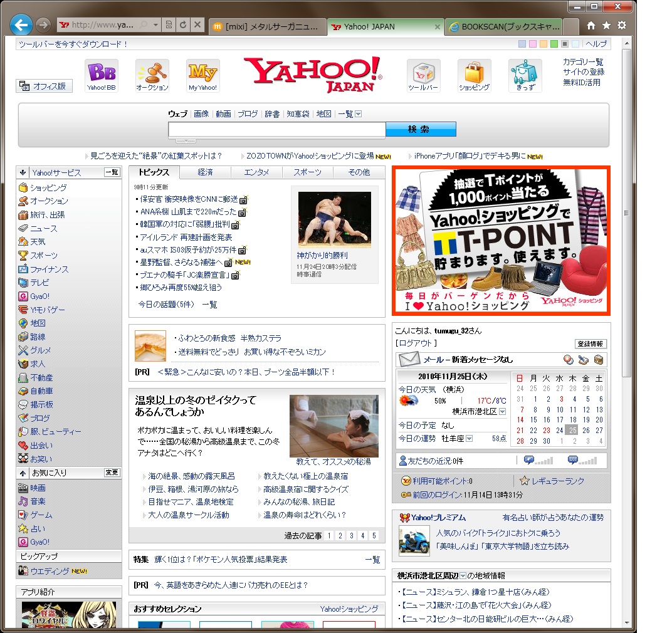Choose the pink theme color swatch
Screen dimensions: 672x633
(533, 44)
